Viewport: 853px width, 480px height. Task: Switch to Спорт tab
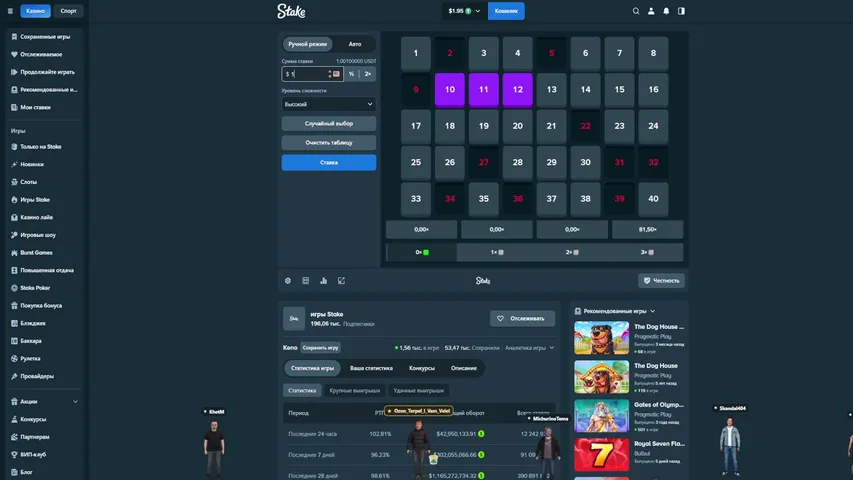pos(69,11)
